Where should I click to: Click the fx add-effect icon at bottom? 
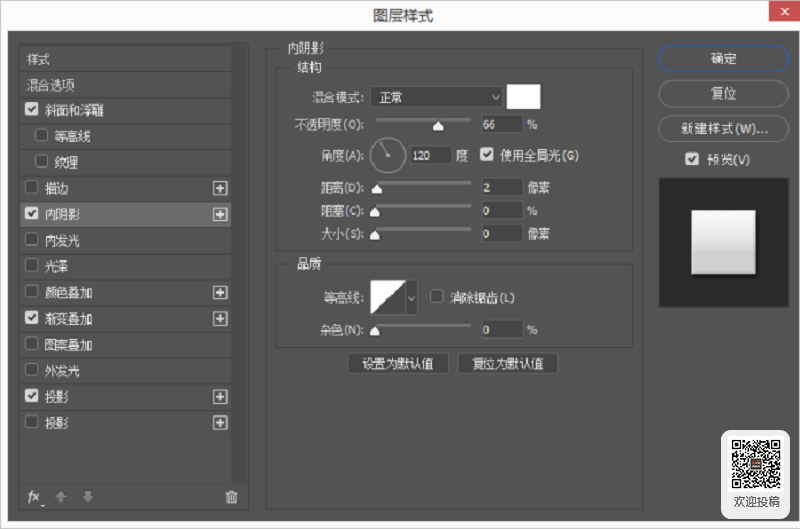click(35, 497)
